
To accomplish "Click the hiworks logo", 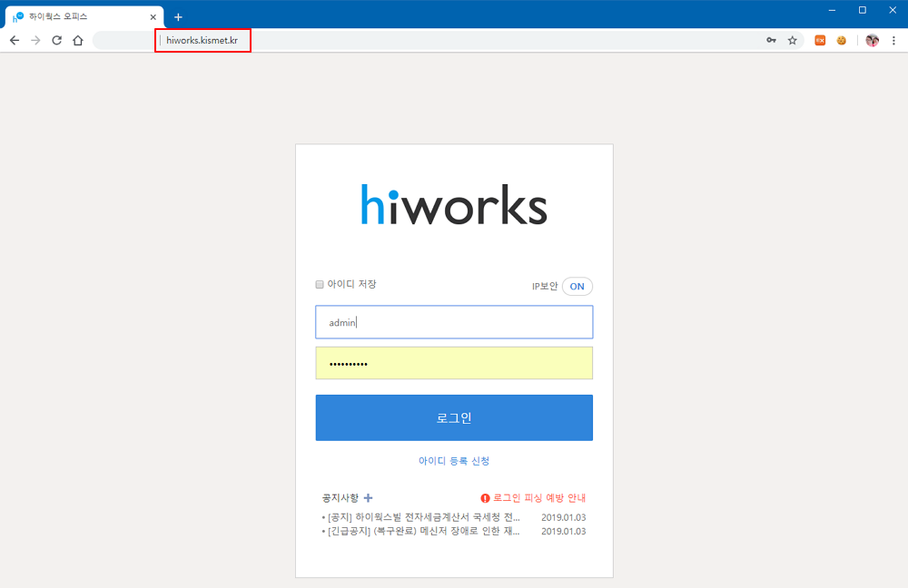I will [454, 204].
